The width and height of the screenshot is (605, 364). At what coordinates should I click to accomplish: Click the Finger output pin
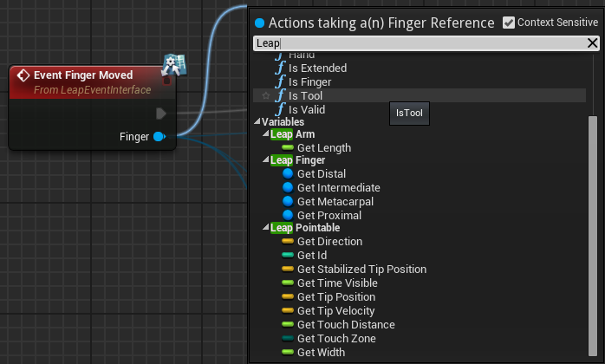159,137
